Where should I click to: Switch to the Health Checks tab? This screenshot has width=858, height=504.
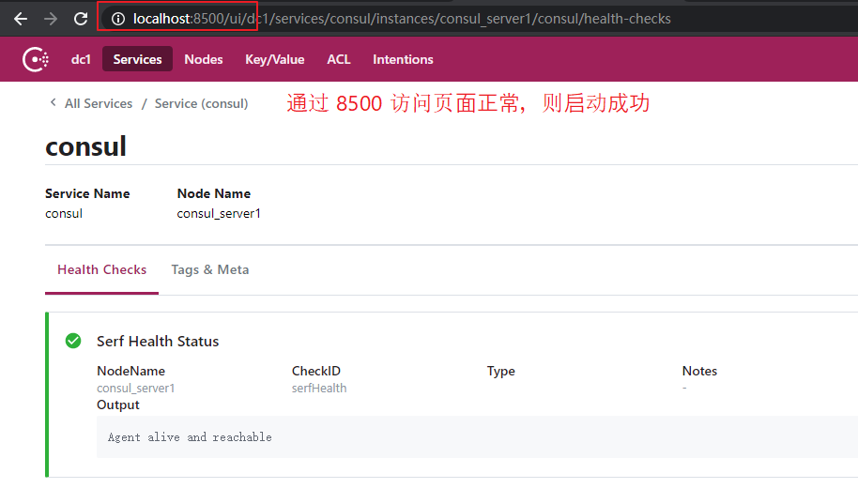[101, 269]
